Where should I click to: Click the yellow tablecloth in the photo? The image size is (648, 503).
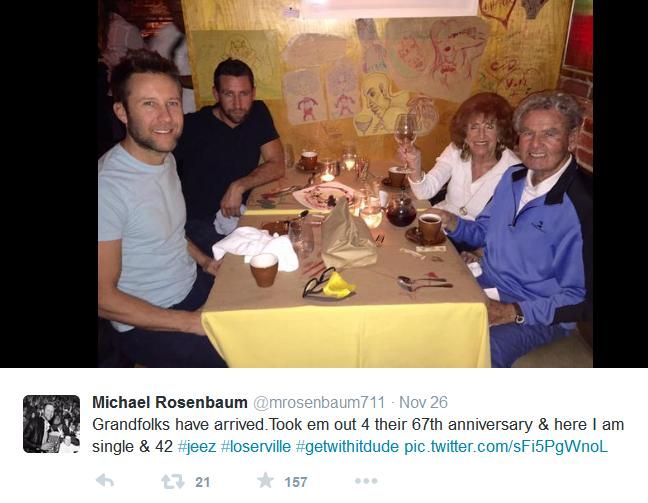[x=346, y=335]
